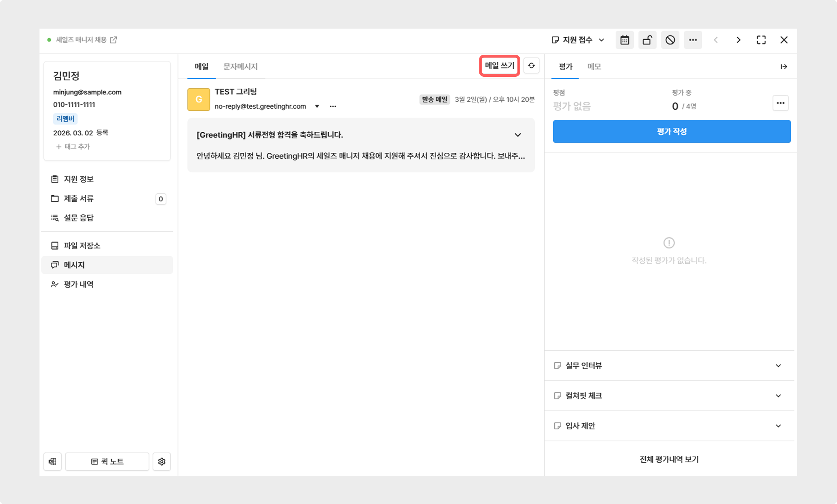Open the 지원 접수 stage dropdown
Screen dimensions: 837x504
pos(578,40)
